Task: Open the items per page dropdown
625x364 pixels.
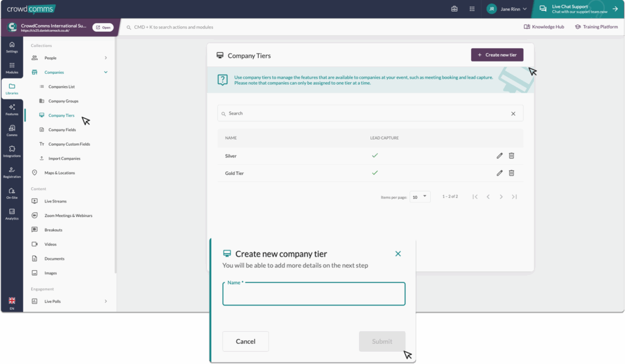Action: 420,197
